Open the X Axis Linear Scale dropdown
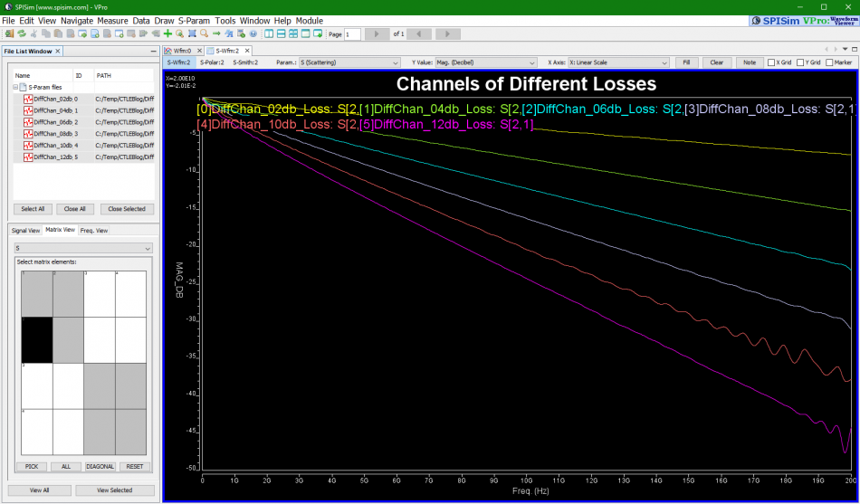 [x=618, y=62]
